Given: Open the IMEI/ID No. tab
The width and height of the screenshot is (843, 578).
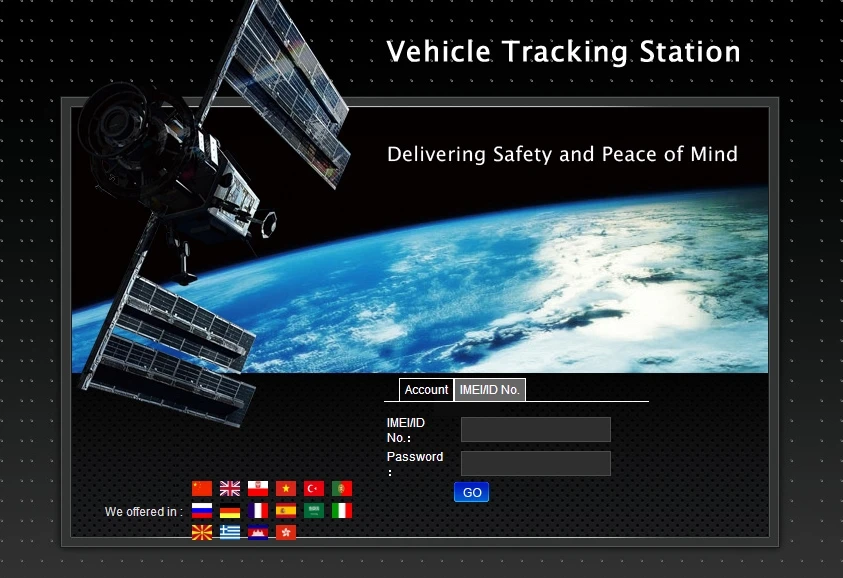Looking at the screenshot, I should [490, 390].
